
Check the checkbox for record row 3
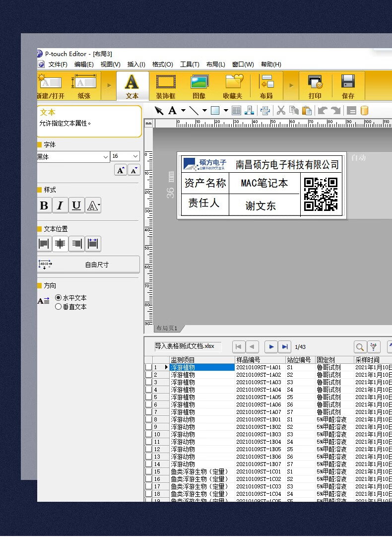coord(148,382)
